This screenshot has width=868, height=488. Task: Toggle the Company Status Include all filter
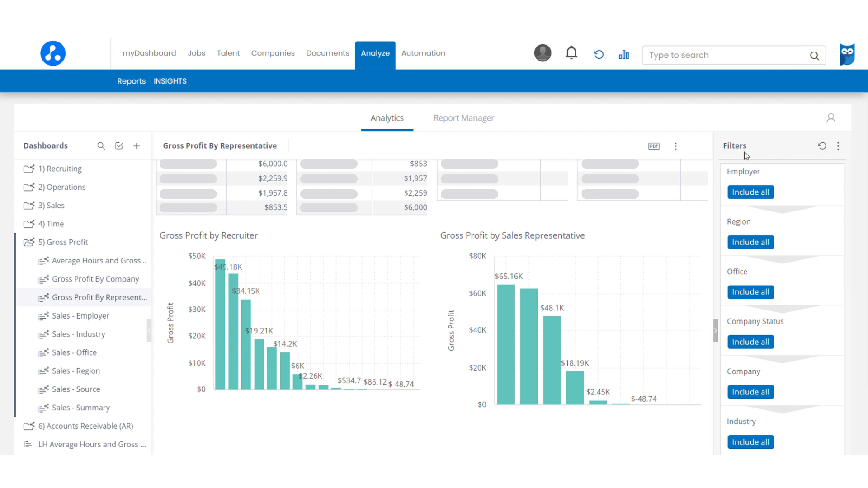(750, 342)
